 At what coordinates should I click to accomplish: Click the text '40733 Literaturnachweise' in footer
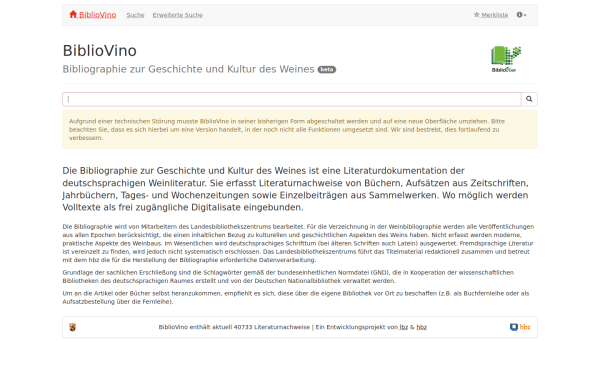[272, 327]
